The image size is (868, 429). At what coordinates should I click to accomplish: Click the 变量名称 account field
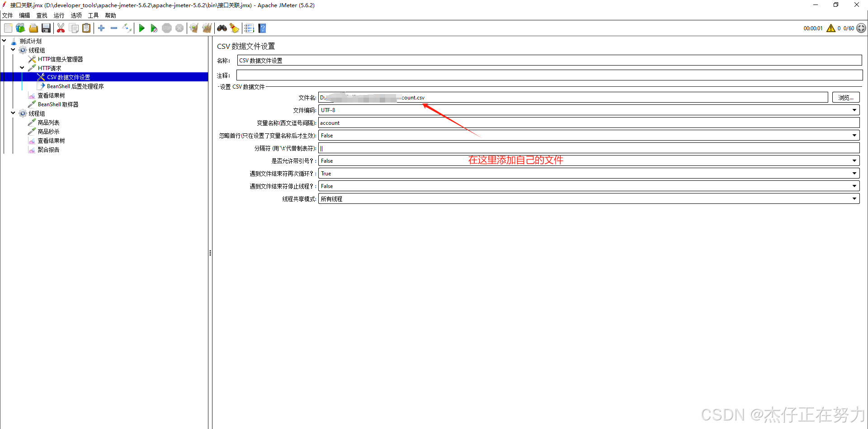589,123
